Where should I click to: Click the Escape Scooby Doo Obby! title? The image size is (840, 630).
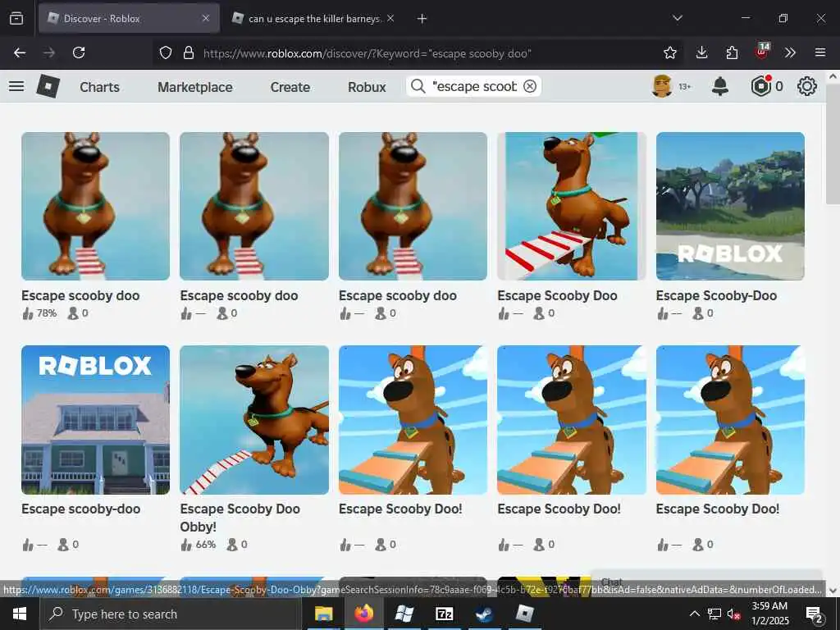coord(240,518)
